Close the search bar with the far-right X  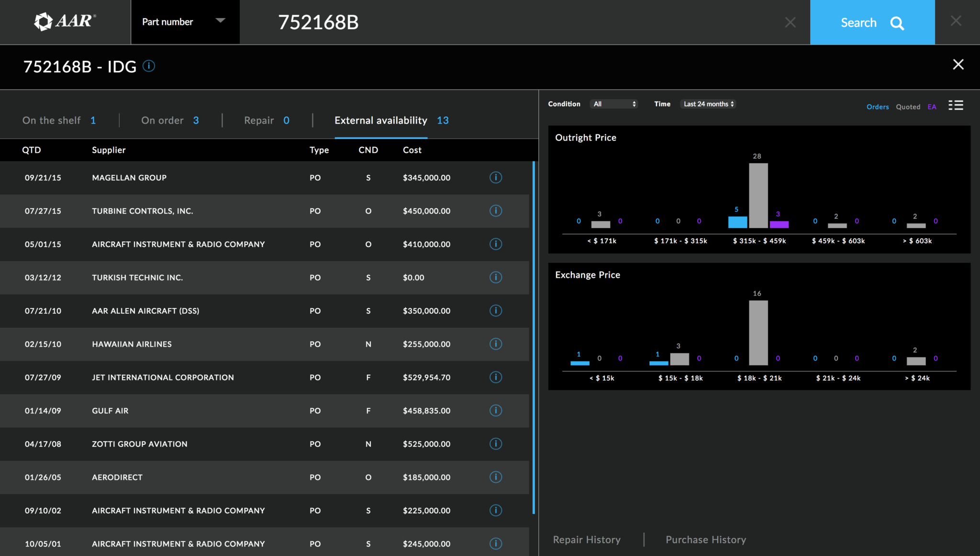point(956,21)
